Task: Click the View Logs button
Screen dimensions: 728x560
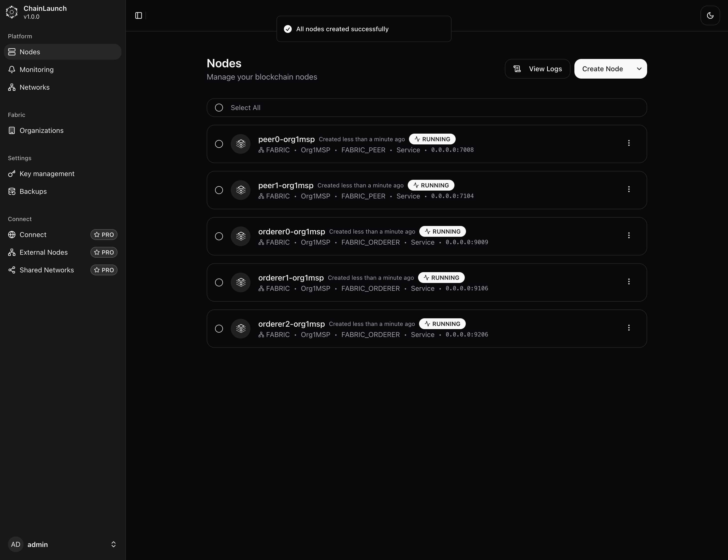Action: tap(537, 69)
